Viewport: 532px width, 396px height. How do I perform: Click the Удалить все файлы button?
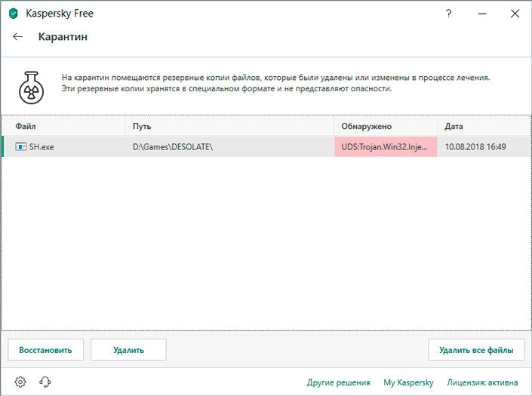pyautogui.click(x=476, y=349)
